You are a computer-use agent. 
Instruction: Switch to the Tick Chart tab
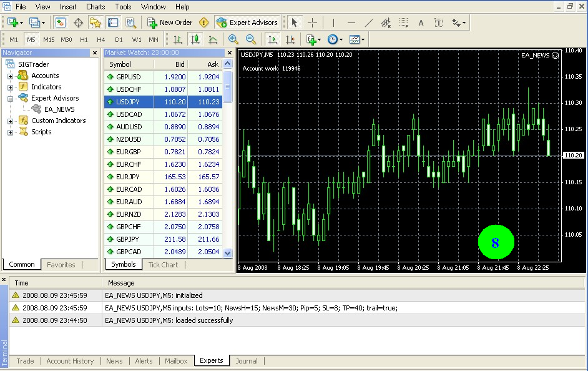pos(163,264)
